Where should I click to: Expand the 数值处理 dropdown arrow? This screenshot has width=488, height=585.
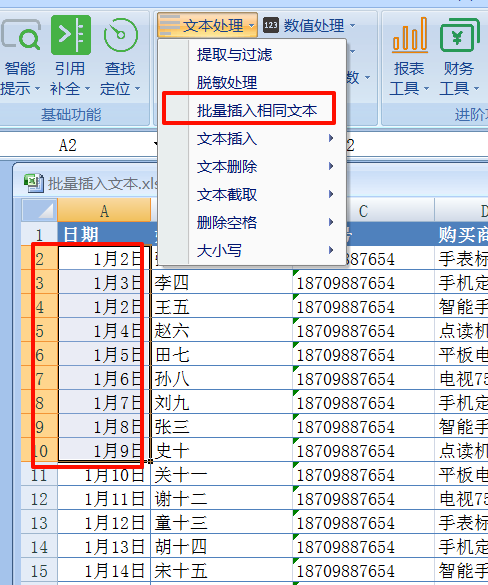[x=353, y=26]
